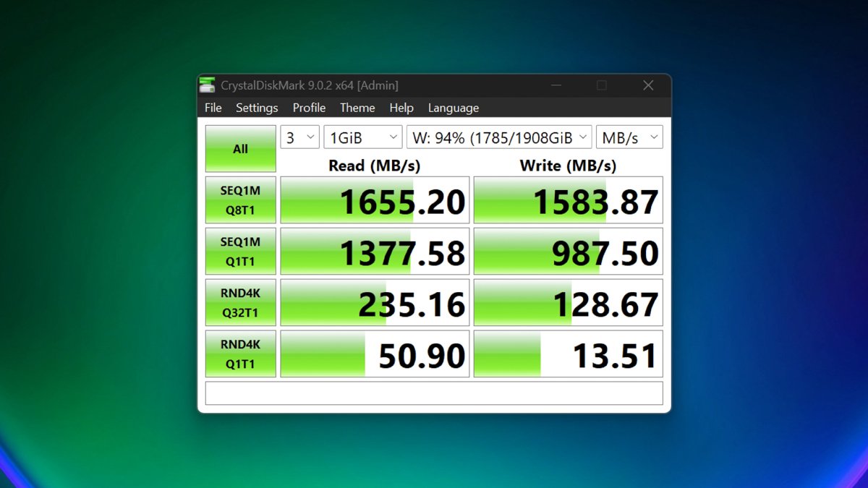The width and height of the screenshot is (868, 488).
Task: Start the RND4K Q1T1 test
Action: [241, 354]
